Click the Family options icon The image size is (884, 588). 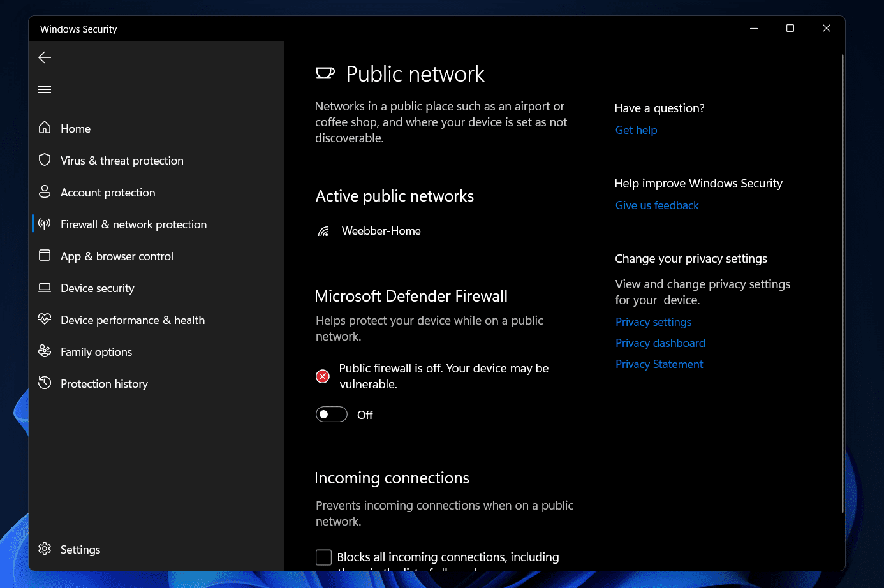point(45,351)
